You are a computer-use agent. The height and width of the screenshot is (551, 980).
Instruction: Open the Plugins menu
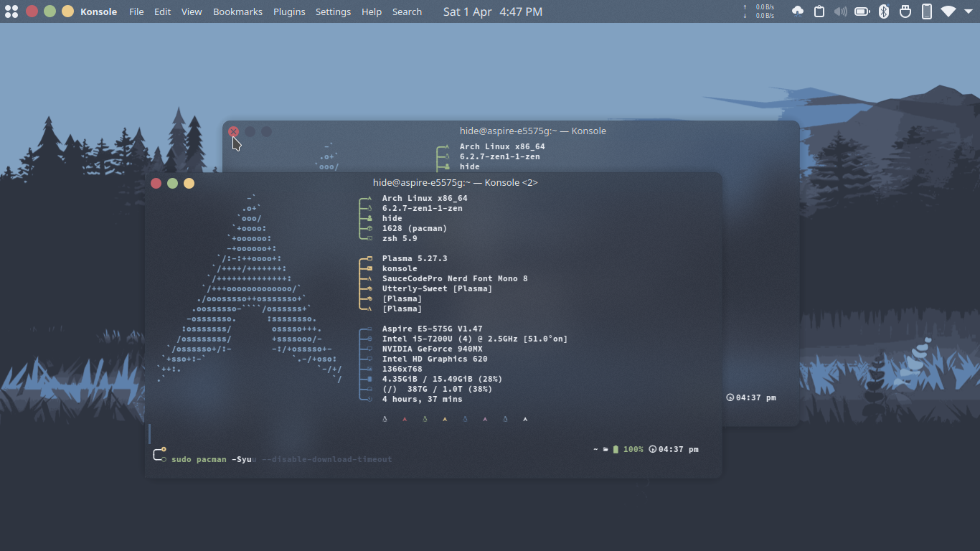pyautogui.click(x=289, y=11)
